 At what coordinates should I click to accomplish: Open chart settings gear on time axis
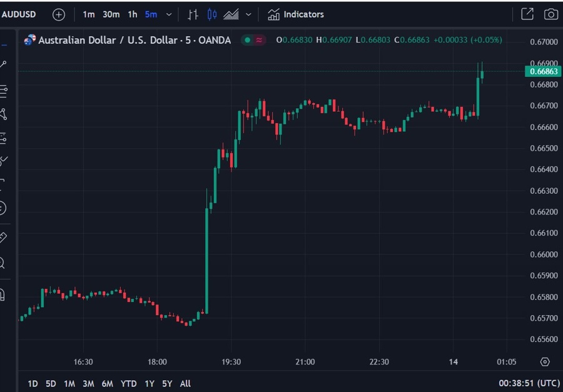click(545, 361)
